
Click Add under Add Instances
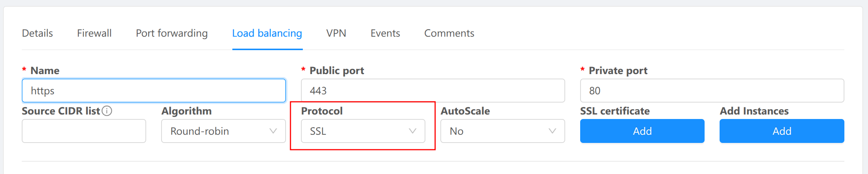782,131
